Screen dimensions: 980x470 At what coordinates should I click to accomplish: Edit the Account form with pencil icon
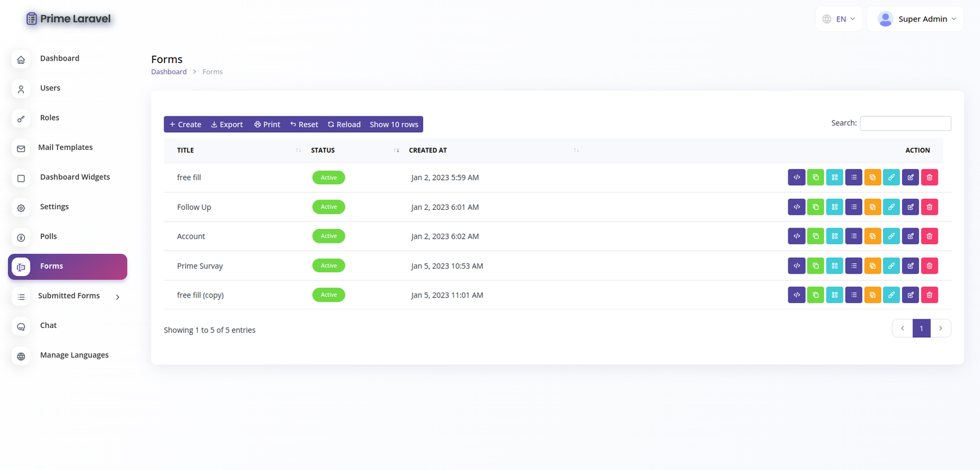click(910, 236)
